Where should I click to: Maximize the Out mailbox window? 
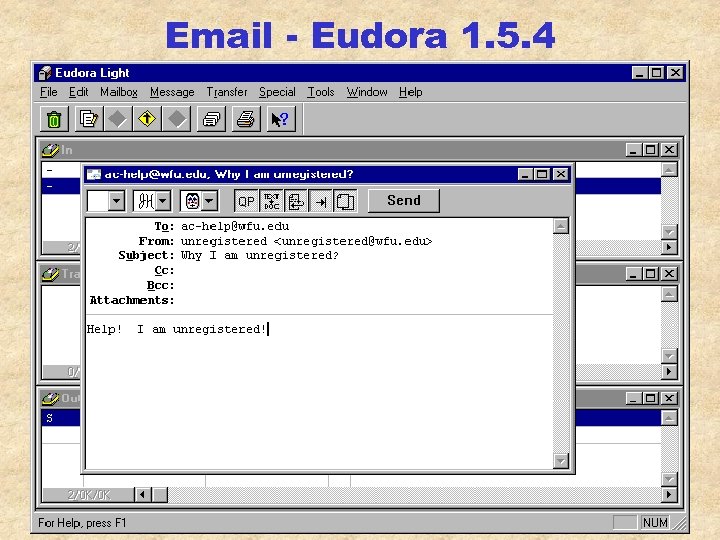coord(651,398)
